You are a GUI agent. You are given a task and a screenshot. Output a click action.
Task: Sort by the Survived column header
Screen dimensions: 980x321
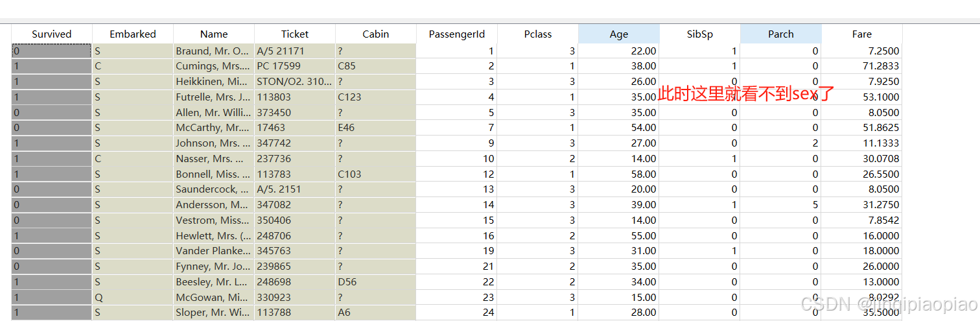(x=52, y=34)
